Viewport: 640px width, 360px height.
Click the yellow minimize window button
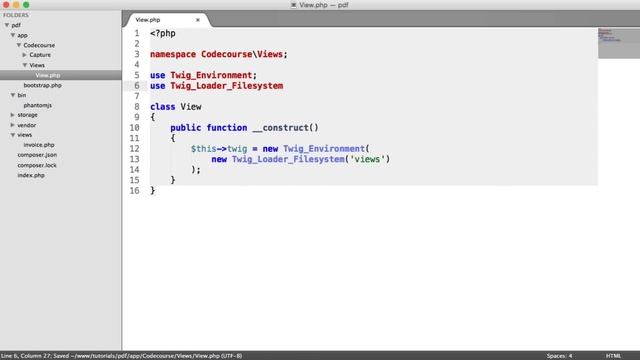tap(16, 5)
